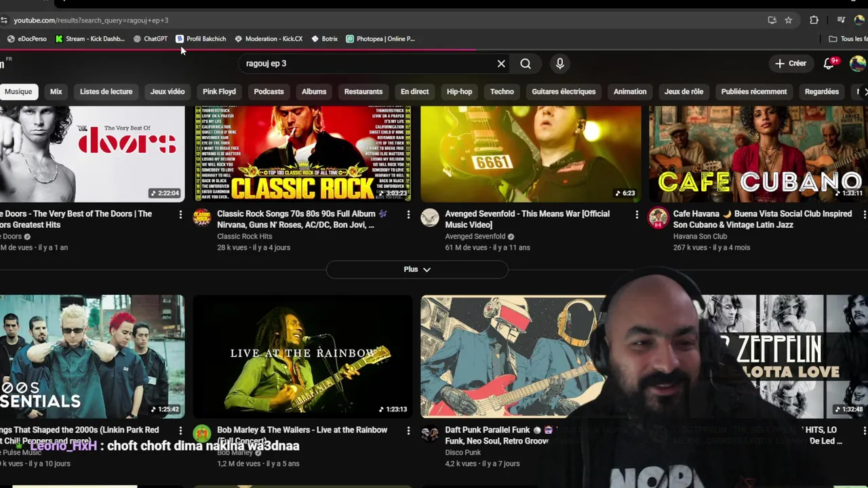Open the ChatGPT bookmark

point(151,39)
